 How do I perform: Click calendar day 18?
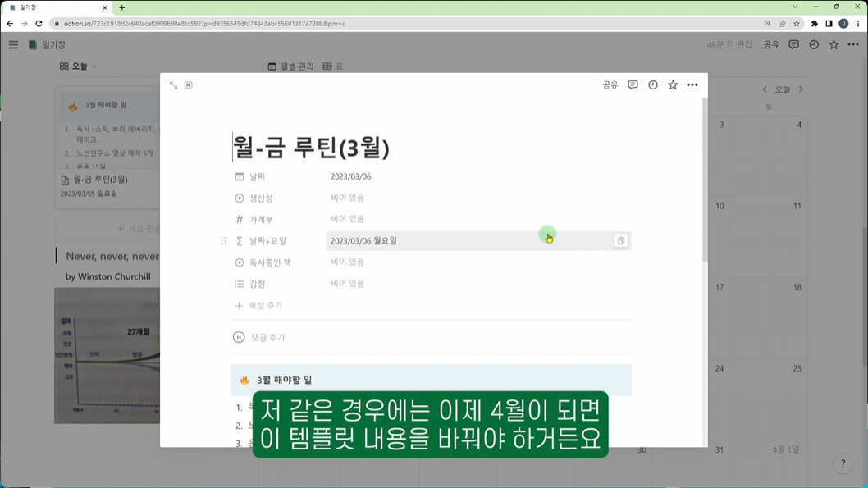tap(797, 287)
